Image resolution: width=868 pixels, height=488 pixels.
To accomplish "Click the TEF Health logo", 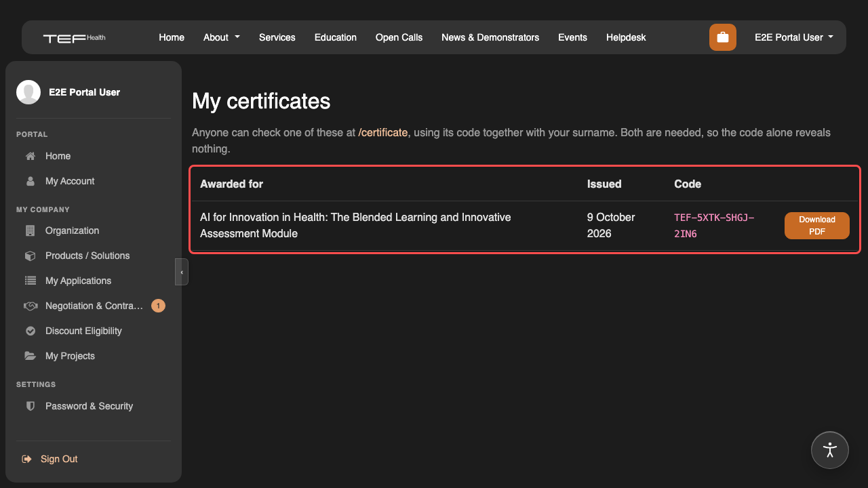I will click(74, 38).
